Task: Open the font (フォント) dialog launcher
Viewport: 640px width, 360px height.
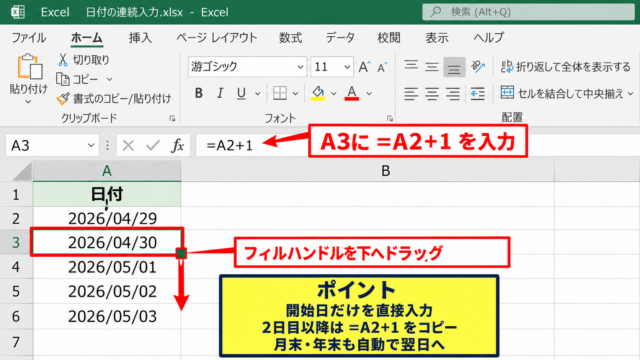Action: [x=390, y=119]
